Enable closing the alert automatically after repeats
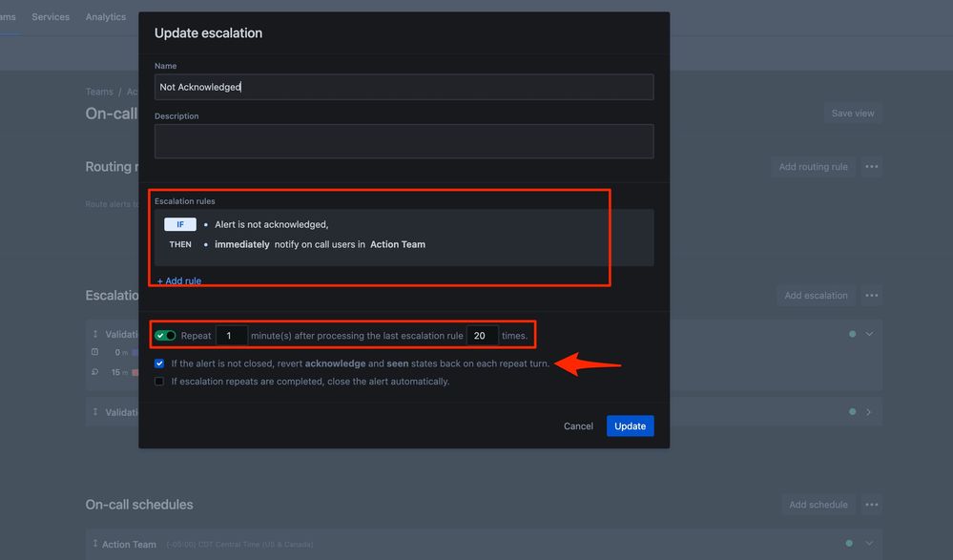The width and height of the screenshot is (953, 560). 158,381
